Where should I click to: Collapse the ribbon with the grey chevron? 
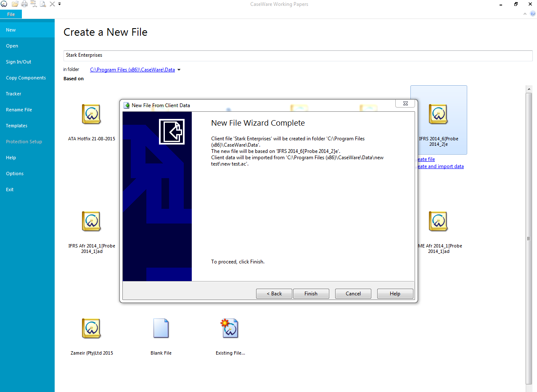click(525, 14)
